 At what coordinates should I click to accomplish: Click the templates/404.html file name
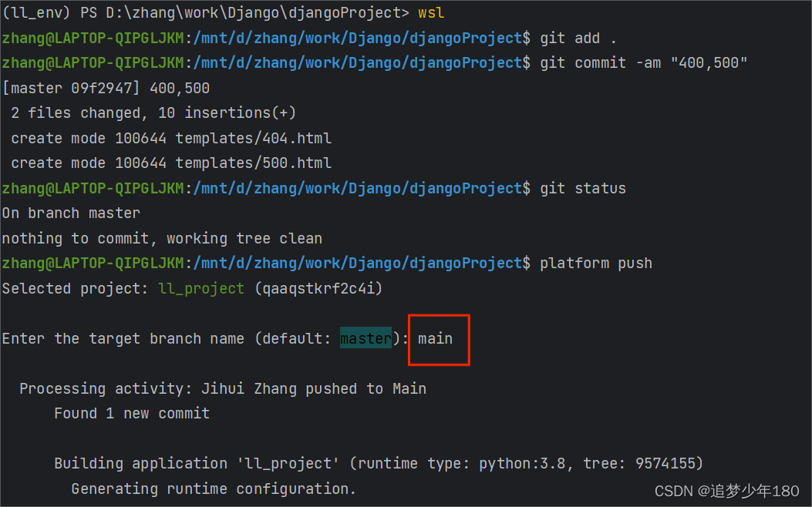pyautogui.click(x=254, y=137)
